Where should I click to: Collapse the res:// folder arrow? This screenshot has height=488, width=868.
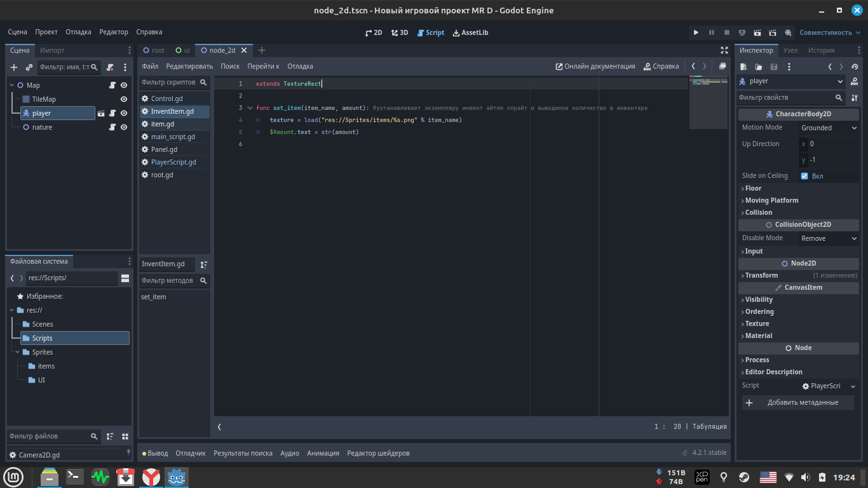point(12,310)
